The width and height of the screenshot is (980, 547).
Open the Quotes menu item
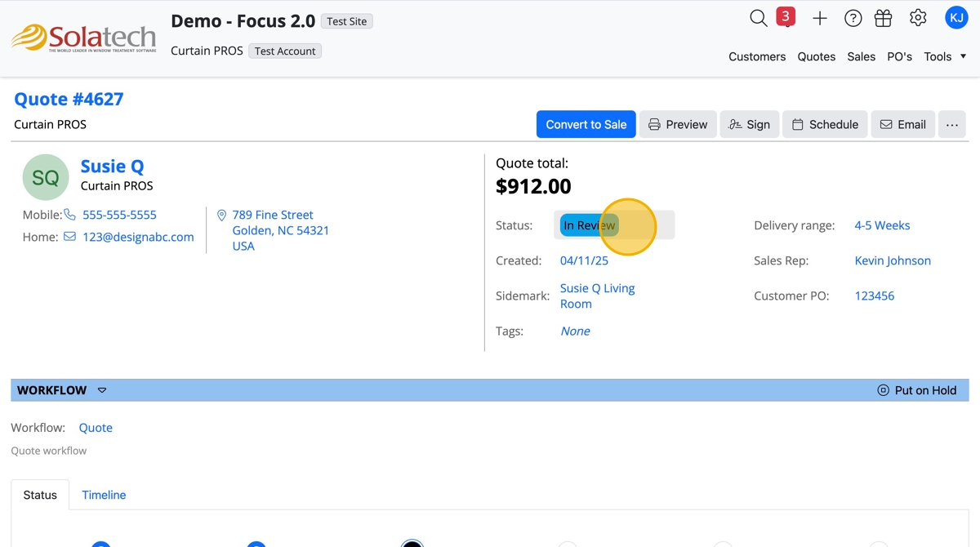(817, 56)
